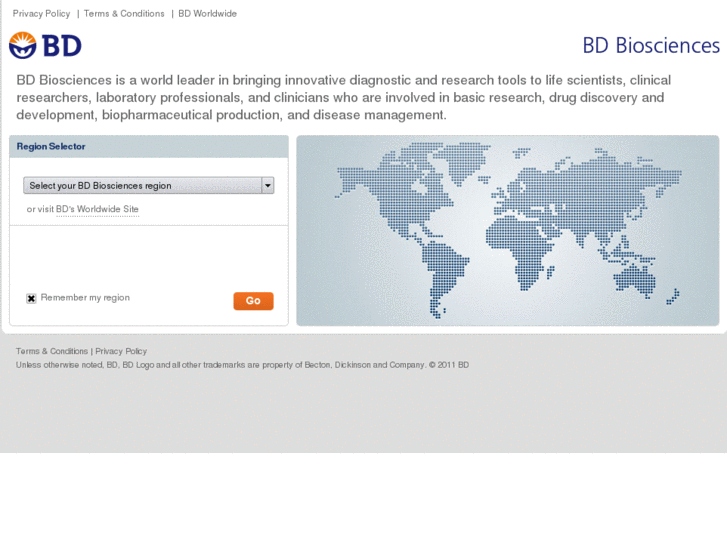Click the orange Go button

click(x=253, y=301)
